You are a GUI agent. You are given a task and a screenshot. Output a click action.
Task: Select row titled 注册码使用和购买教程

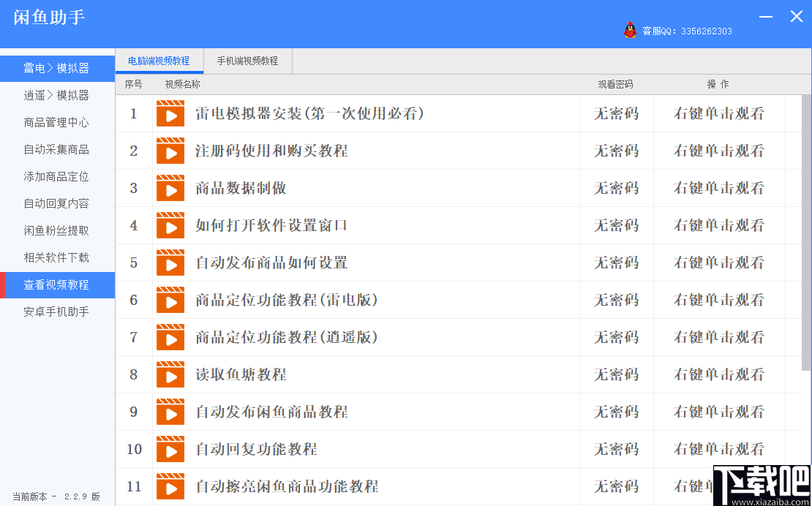coord(458,151)
